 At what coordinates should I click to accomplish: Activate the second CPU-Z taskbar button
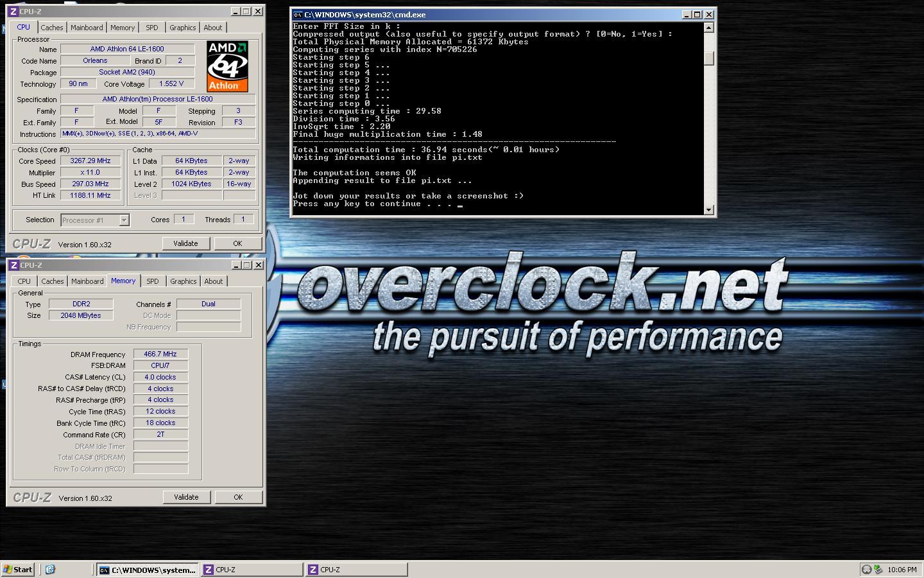[357, 570]
